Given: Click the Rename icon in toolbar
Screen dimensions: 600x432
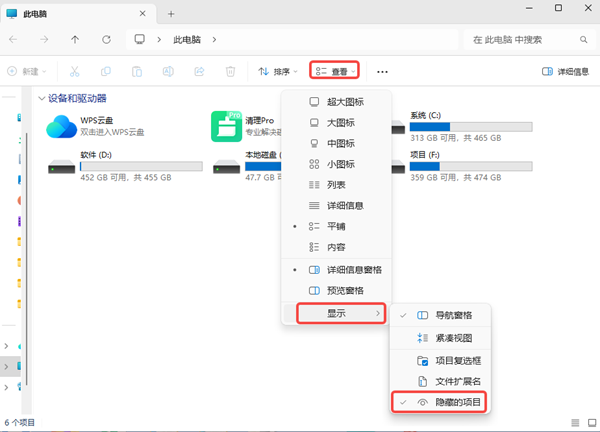Looking at the screenshot, I should point(168,72).
